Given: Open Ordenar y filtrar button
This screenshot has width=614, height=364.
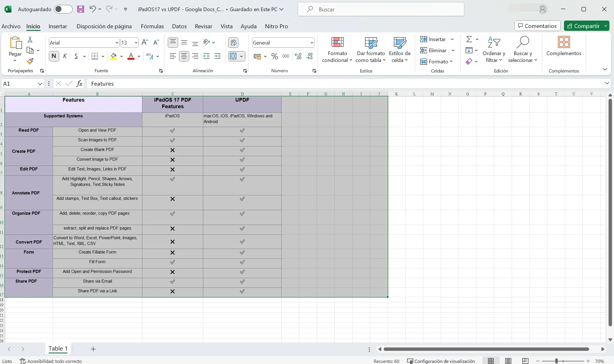Looking at the screenshot, I should 494,50.
